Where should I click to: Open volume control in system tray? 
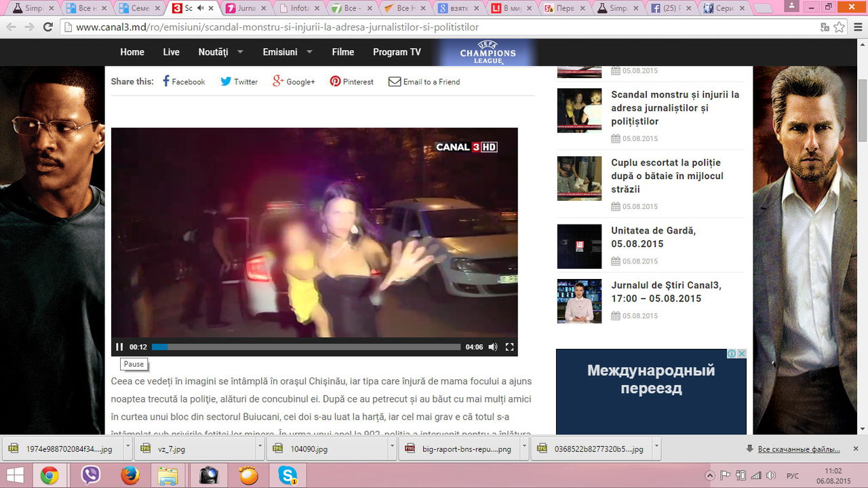pyautogui.click(x=770, y=475)
